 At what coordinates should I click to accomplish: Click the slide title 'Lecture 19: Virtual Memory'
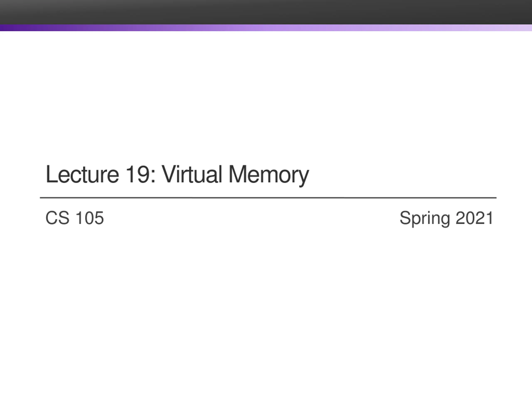click(x=177, y=174)
